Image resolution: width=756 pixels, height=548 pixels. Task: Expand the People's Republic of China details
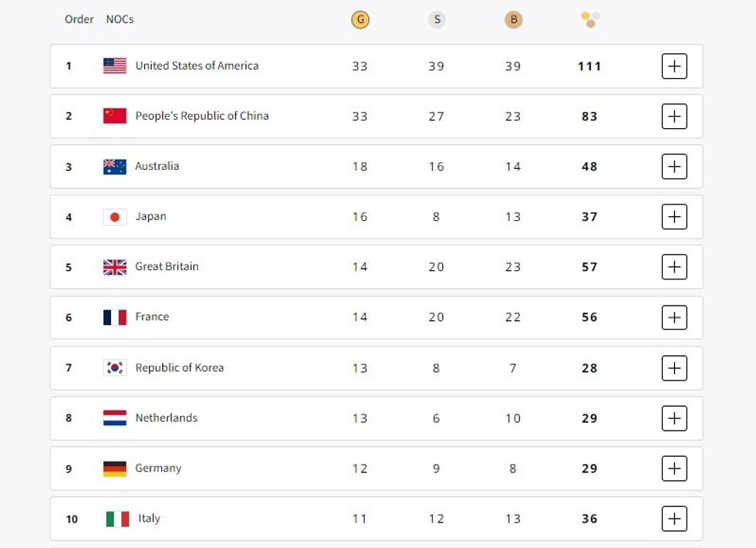point(674,117)
